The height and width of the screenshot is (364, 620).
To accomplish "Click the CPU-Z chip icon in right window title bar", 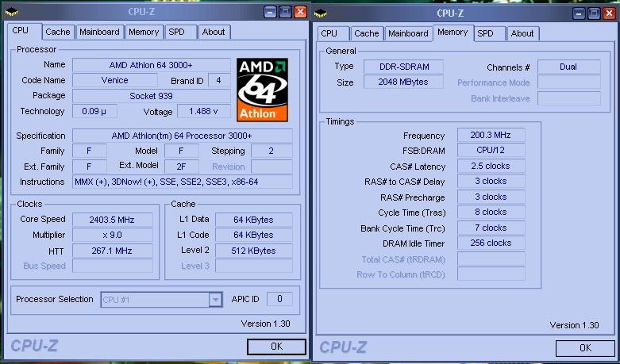I will coord(320,13).
